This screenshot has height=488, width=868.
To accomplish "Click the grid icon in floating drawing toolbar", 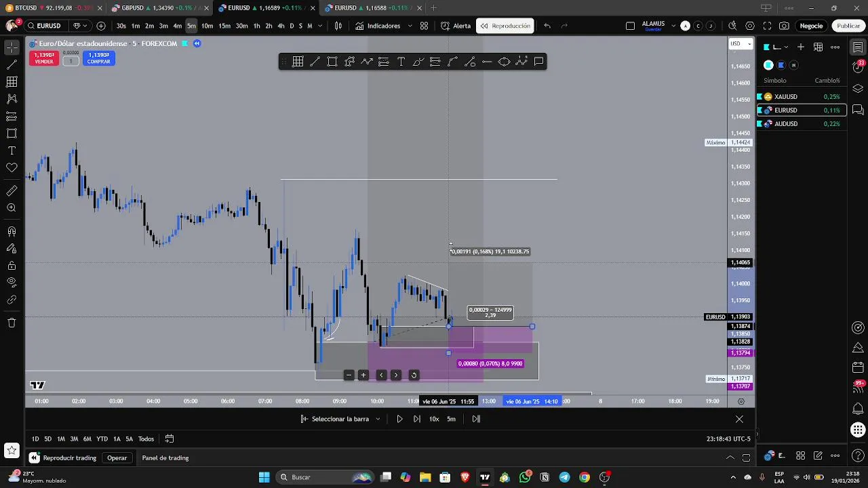I will point(298,62).
